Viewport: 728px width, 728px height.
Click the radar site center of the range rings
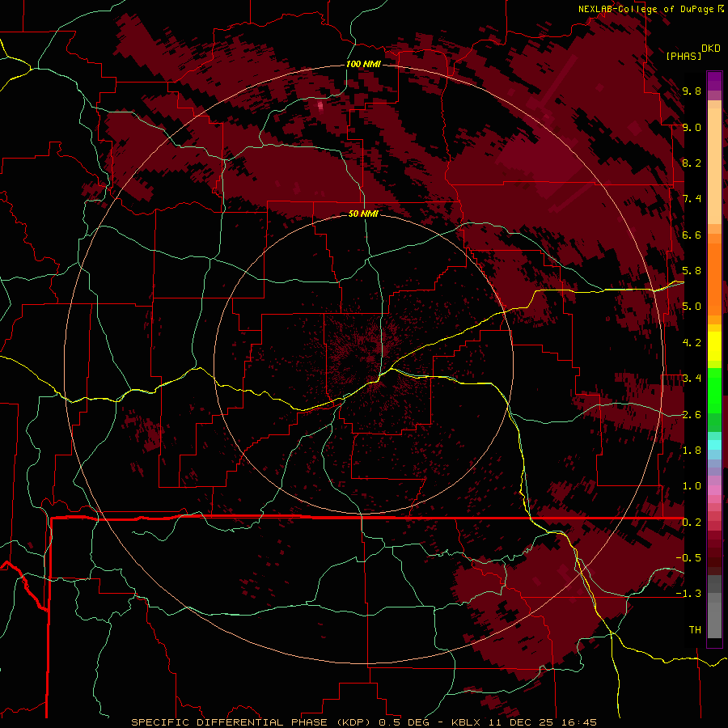point(363,365)
